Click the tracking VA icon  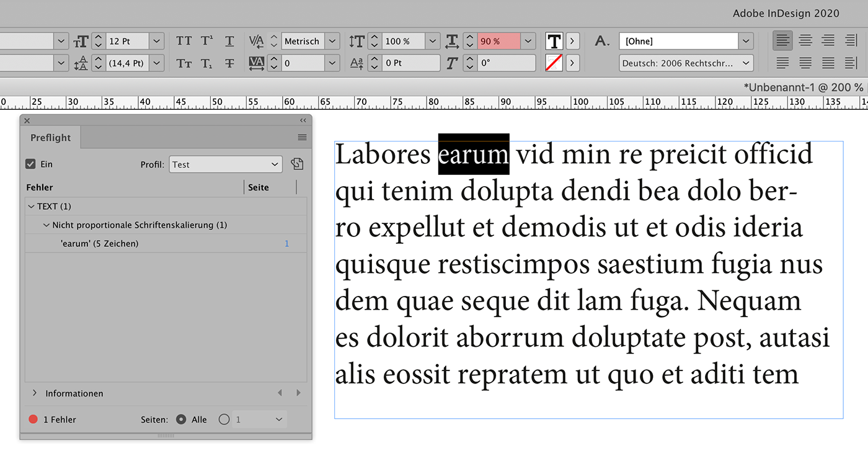point(256,63)
